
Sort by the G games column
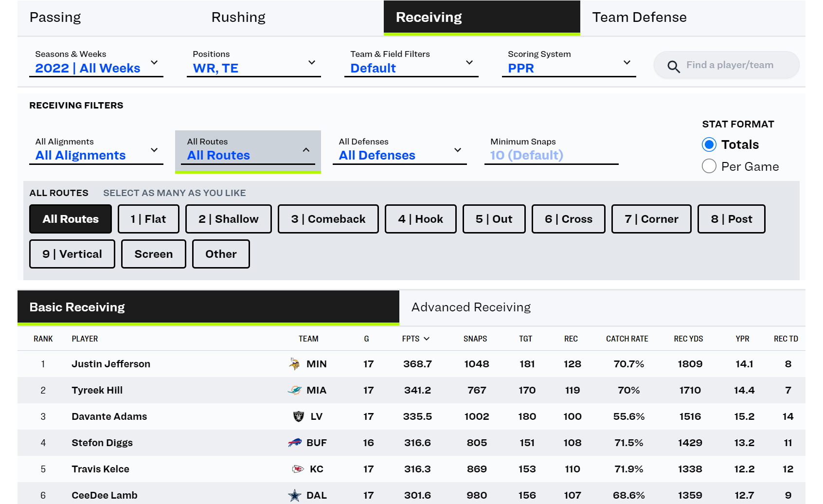[x=366, y=339]
